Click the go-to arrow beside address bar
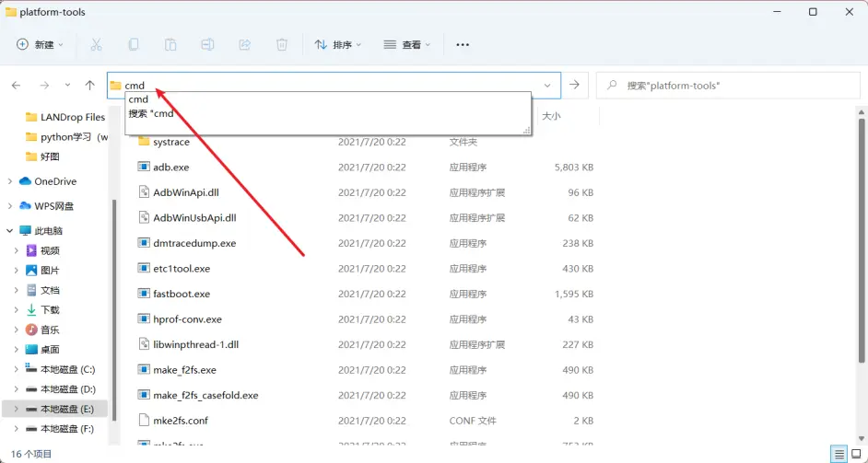 point(575,86)
